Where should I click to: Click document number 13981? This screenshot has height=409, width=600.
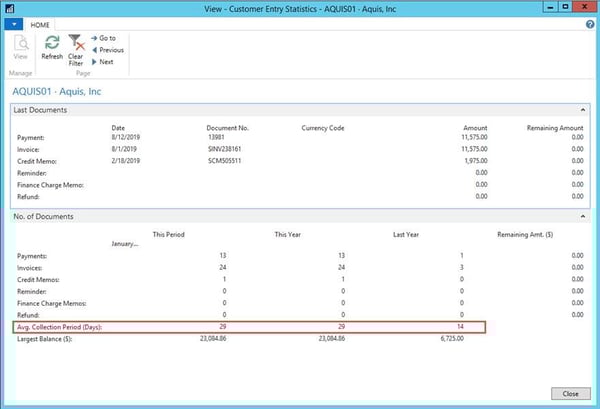[x=216, y=137]
